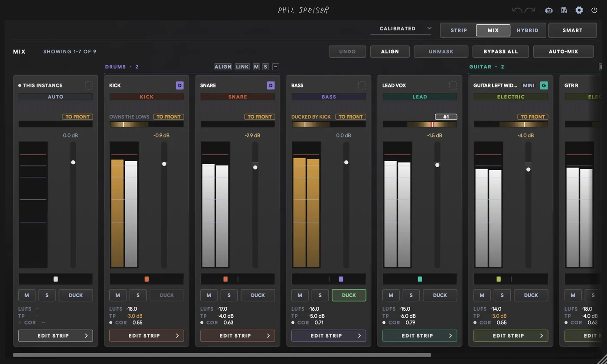Viewport: 607px width, 364px height.
Task: Click the dashed group box on Bass strip
Action: point(362,85)
